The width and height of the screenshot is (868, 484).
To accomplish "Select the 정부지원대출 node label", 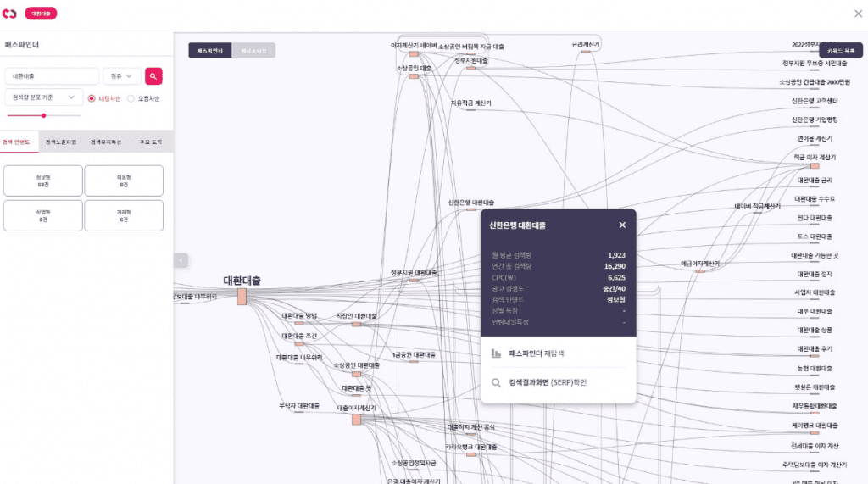I will [x=471, y=60].
